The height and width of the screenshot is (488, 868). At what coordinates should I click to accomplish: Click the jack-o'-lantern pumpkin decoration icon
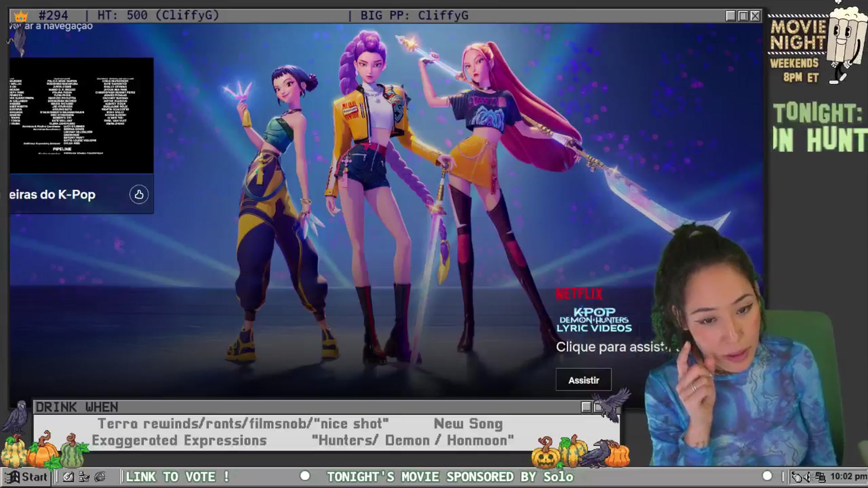545,453
